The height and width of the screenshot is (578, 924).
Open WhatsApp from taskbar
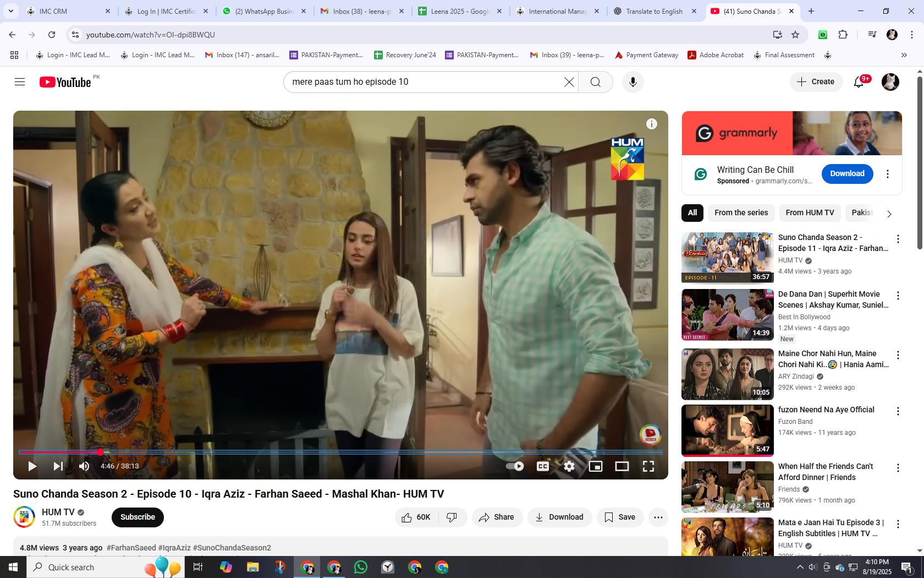tap(361, 567)
